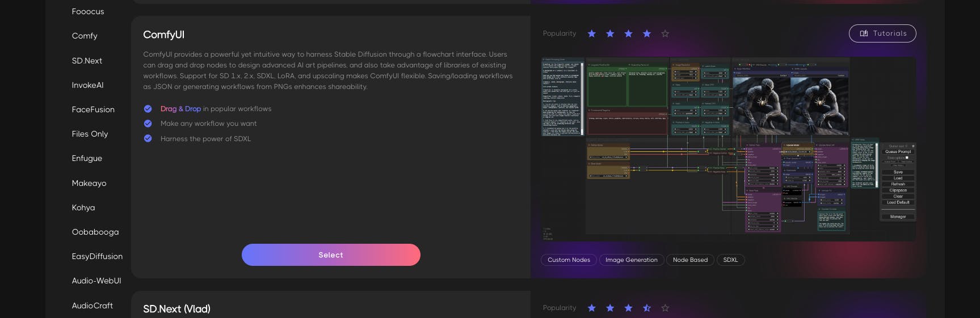
Task: Click the half-filled SD.Next fourth star
Action: click(x=647, y=308)
